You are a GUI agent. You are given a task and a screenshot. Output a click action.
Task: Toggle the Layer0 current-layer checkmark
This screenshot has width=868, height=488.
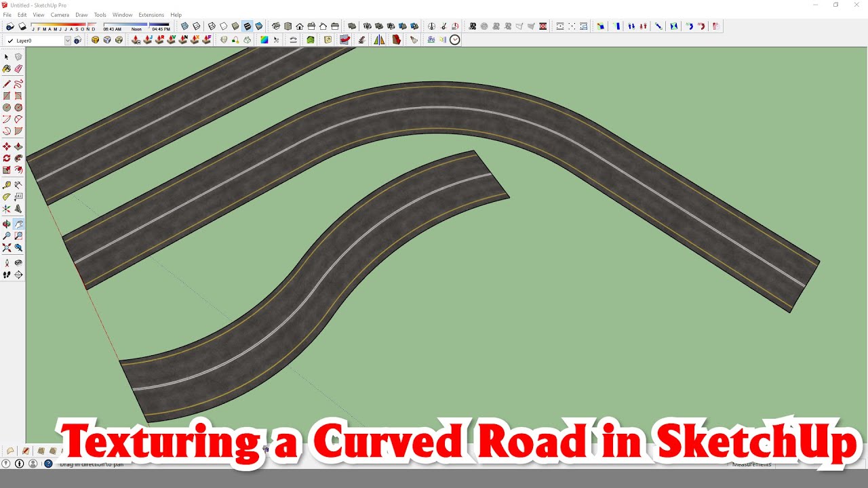click(9, 41)
